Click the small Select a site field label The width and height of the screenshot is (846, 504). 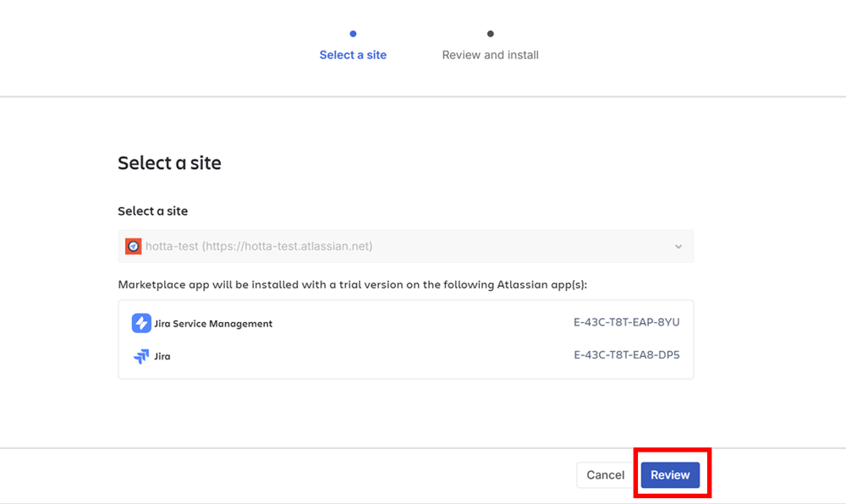(x=152, y=211)
